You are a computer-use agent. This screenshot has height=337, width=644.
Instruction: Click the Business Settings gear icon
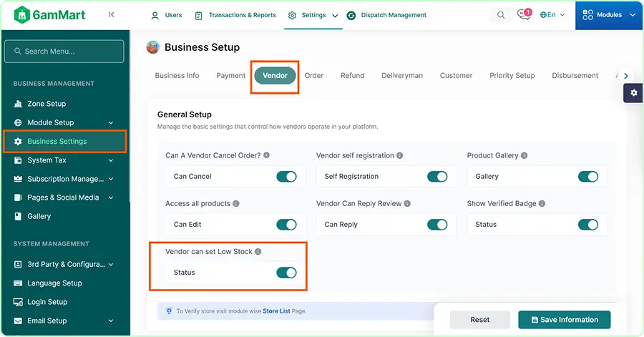tap(18, 141)
